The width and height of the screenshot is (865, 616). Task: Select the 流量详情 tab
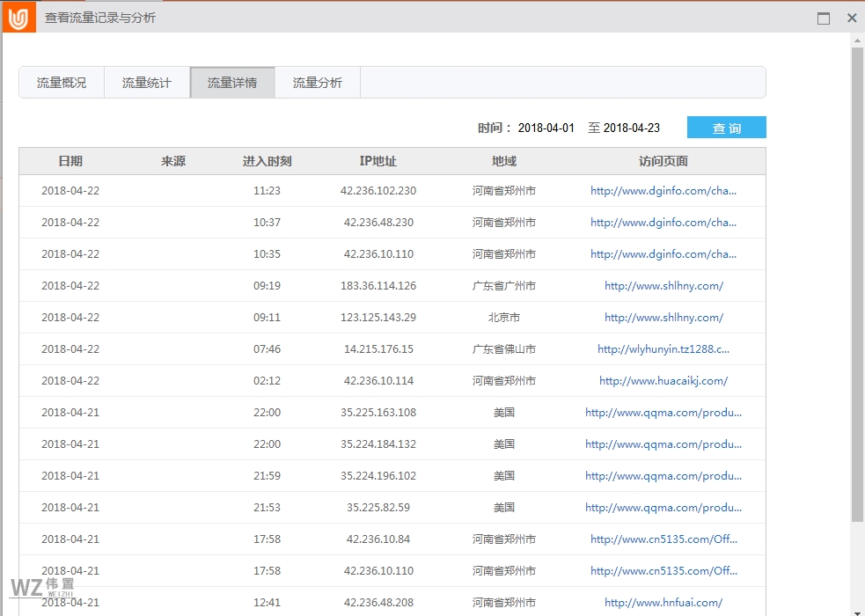point(231,82)
